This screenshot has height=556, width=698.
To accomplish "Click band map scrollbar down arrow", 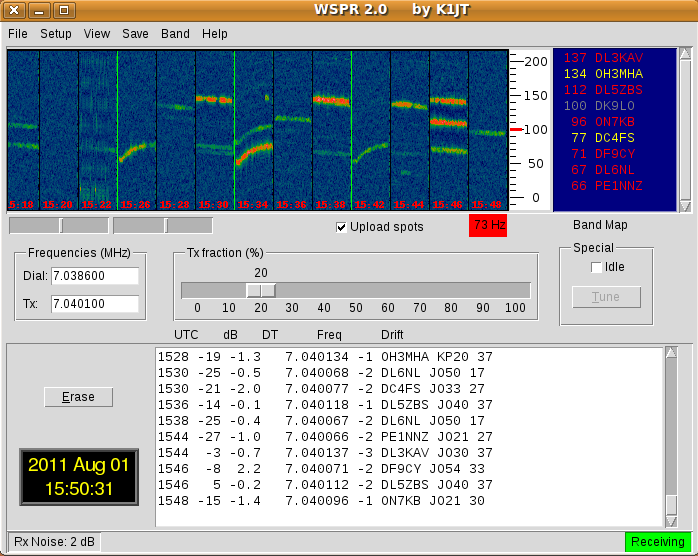I will pyautogui.click(x=686, y=206).
